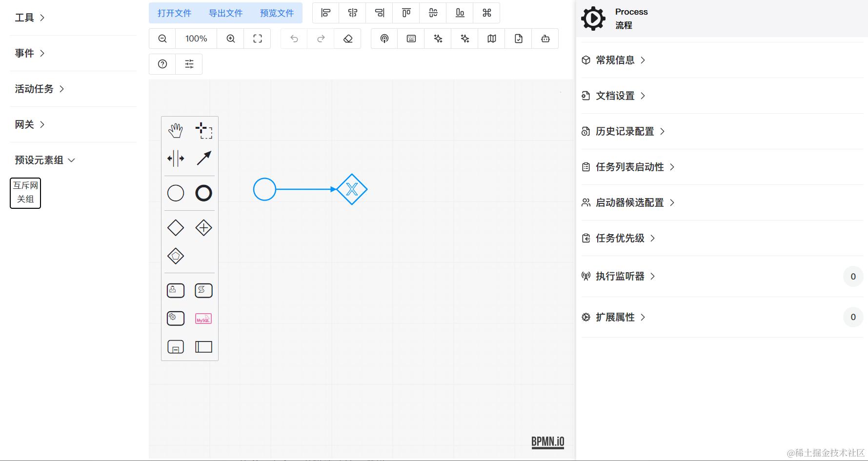The height and width of the screenshot is (461, 868).
Task: Activate the create/remove space tool
Action: click(176, 159)
